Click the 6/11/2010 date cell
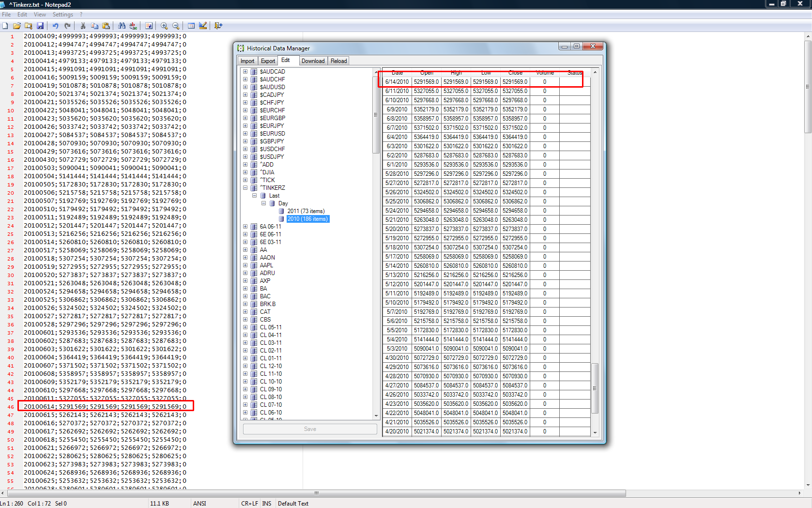 point(397,91)
